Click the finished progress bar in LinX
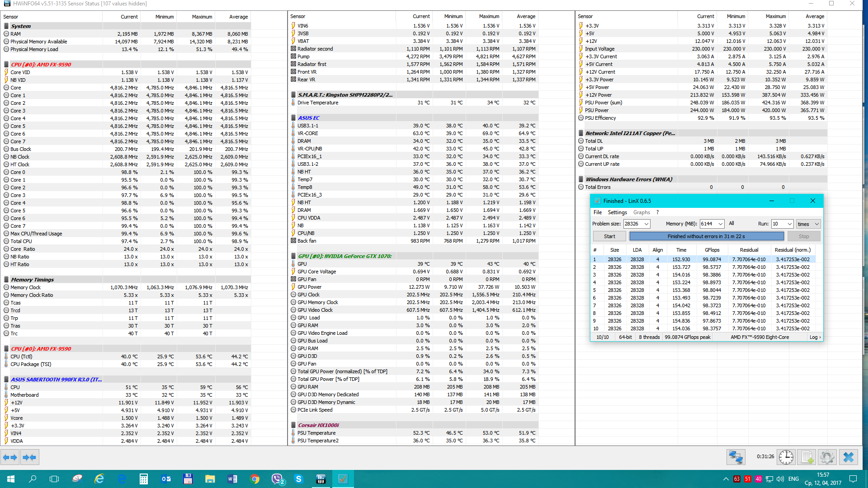The width and height of the screenshot is (868, 488). (x=706, y=236)
